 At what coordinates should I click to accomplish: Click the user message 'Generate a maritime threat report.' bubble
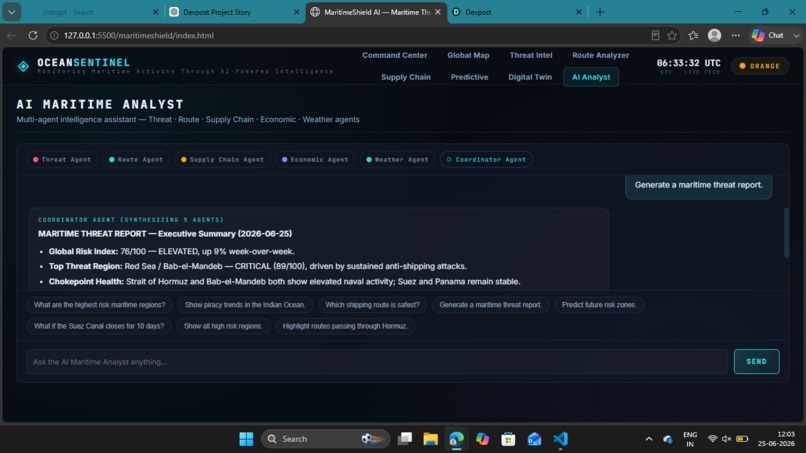pos(699,185)
